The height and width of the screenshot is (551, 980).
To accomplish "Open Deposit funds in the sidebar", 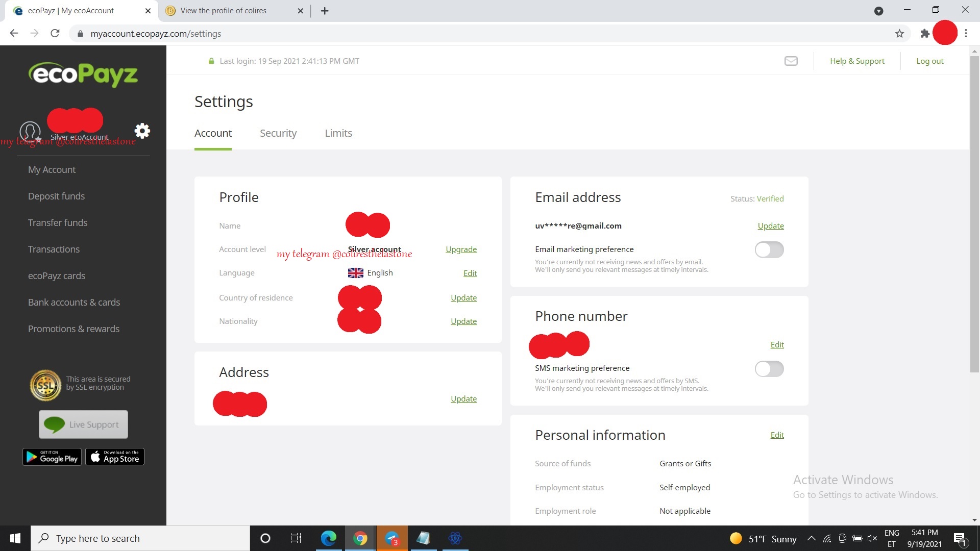I will pos(56,196).
